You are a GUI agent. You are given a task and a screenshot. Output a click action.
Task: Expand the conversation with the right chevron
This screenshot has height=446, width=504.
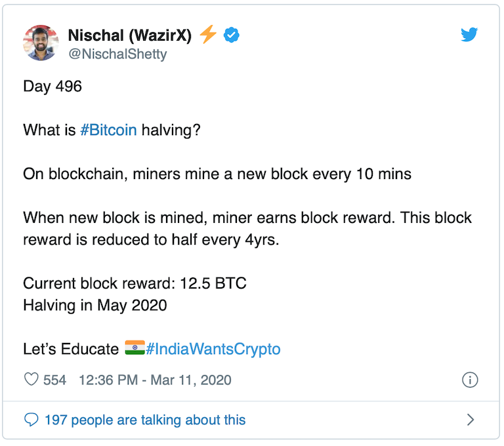pos(470,420)
